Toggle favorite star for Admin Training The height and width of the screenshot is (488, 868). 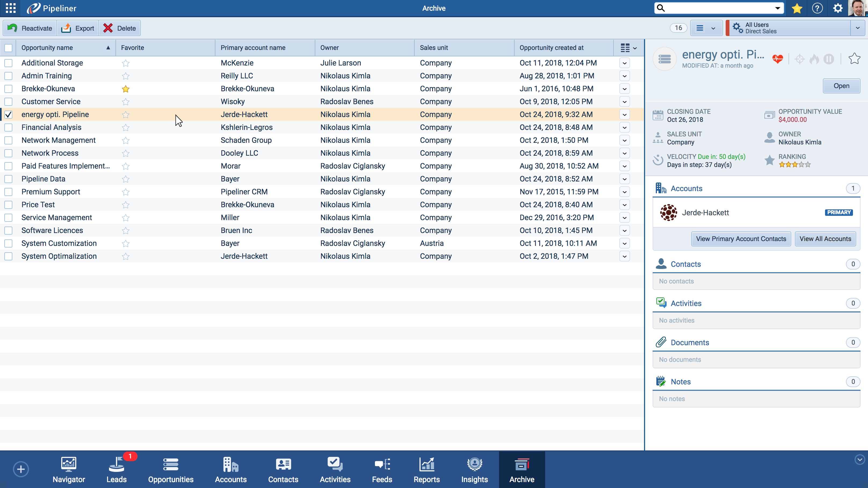(126, 76)
